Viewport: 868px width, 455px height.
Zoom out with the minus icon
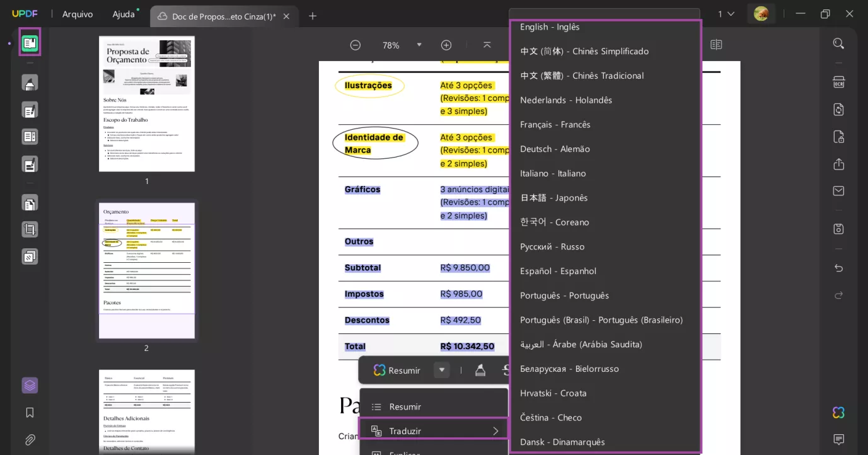click(x=356, y=45)
